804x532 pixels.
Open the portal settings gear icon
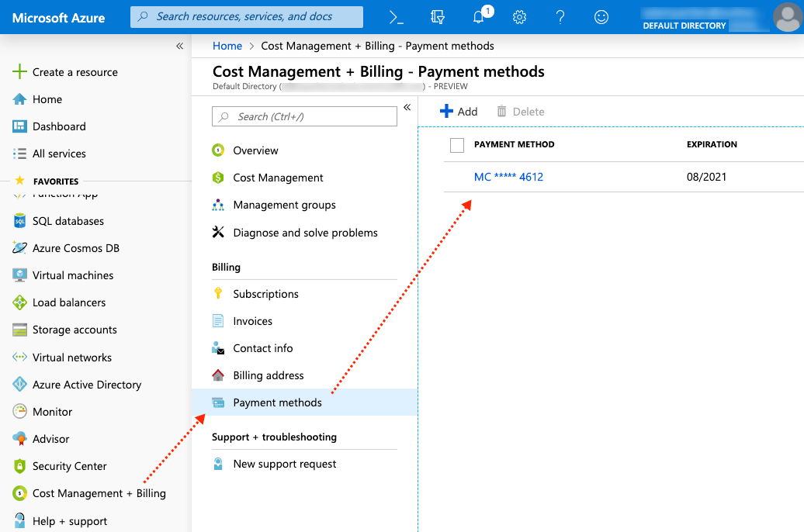coord(519,17)
